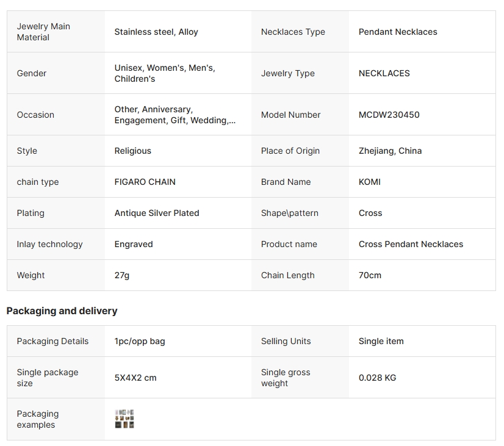This screenshot has width=504, height=446.
Task: Select the 27g Weight value
Action: point(122,275)
